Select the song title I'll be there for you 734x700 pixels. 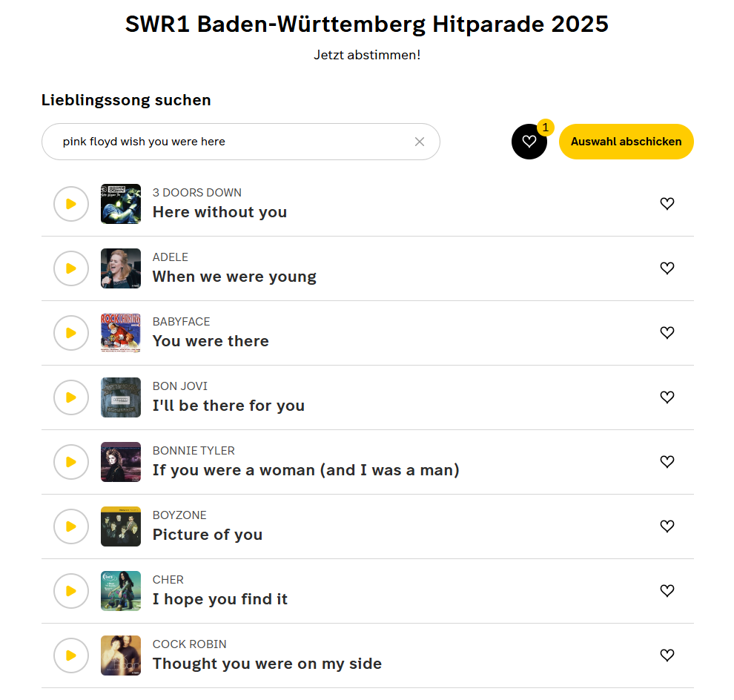coord(228,406)
